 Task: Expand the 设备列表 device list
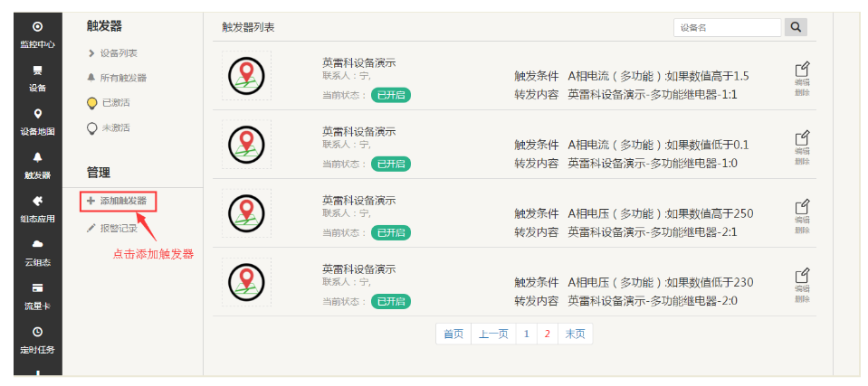click(x=118, y=53)
